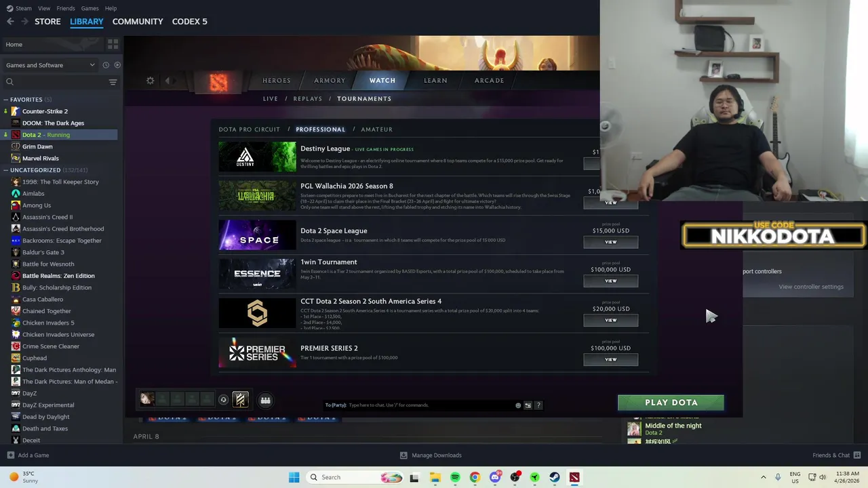The width and height of the screenshot is (868, 488).
Task: Switch Steam library to grid view icon
Action: [x=113, y=44]
